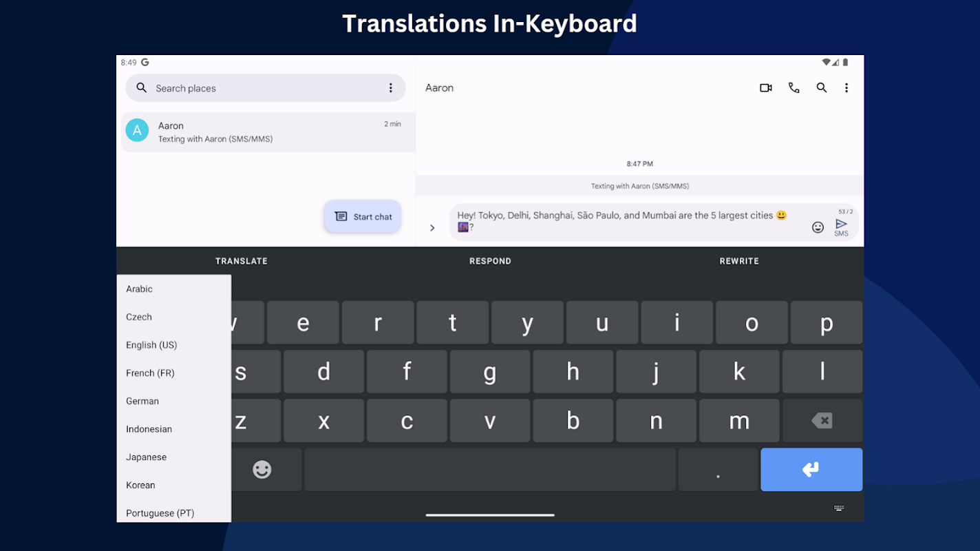The image size is (980, 551).
Task: Choose German from the list
Action: (x=174, y=401)
